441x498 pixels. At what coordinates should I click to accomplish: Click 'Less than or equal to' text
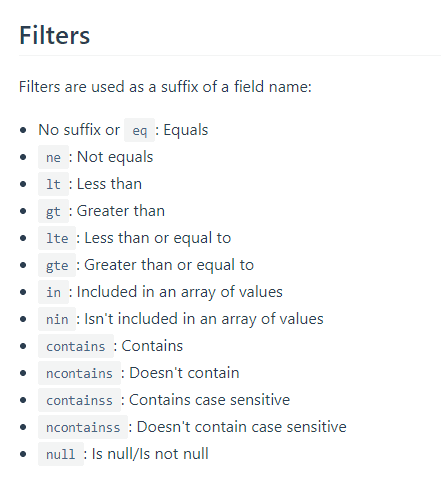158,238
